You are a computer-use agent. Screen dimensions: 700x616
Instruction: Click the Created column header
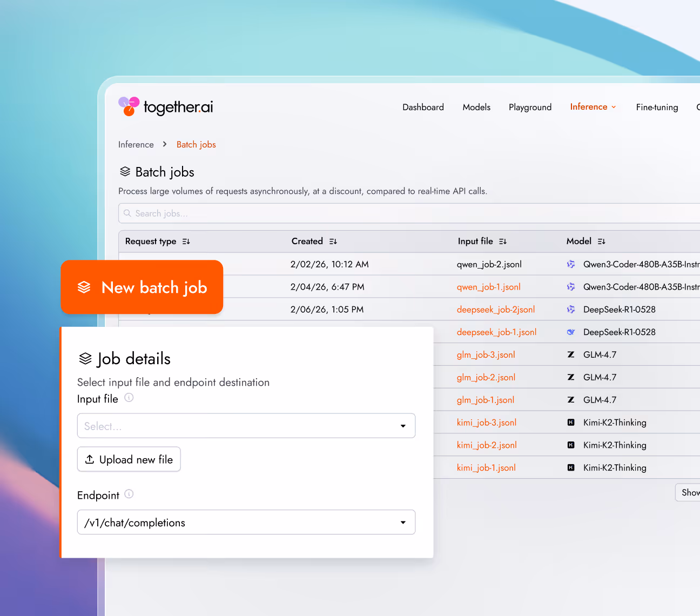[x=307, y=242]
